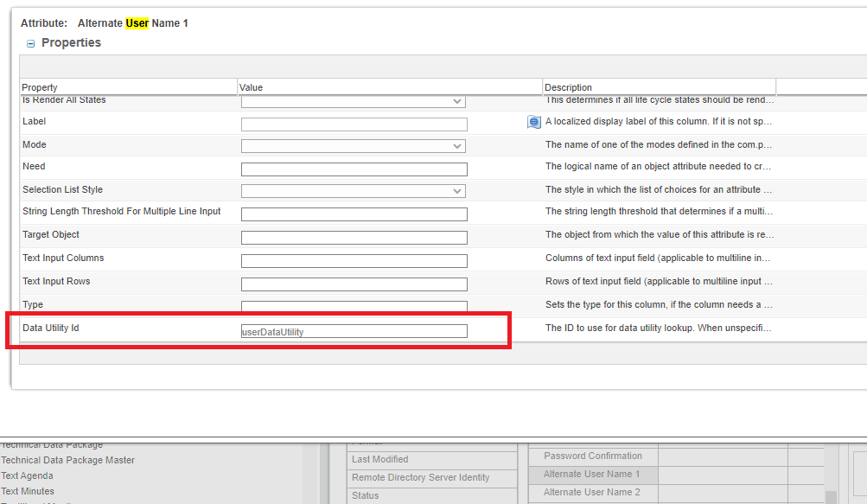Select the Alternate User Name 2 row

(x=590, y=491)
